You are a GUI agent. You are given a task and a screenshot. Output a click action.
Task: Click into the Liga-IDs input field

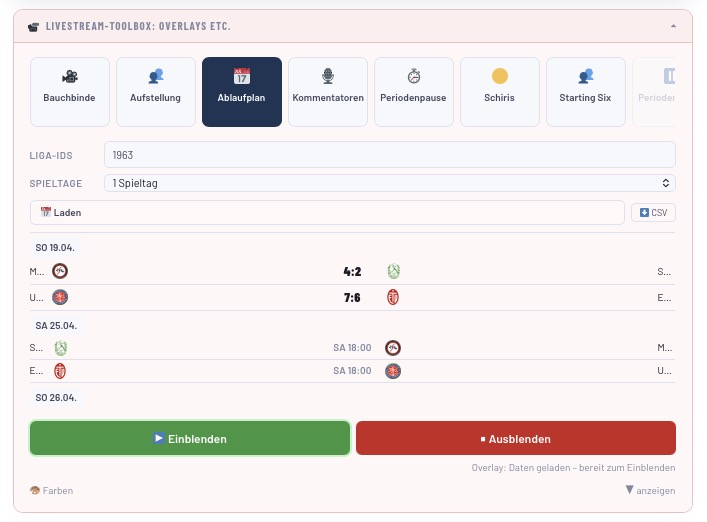click(x=389, y=155)
